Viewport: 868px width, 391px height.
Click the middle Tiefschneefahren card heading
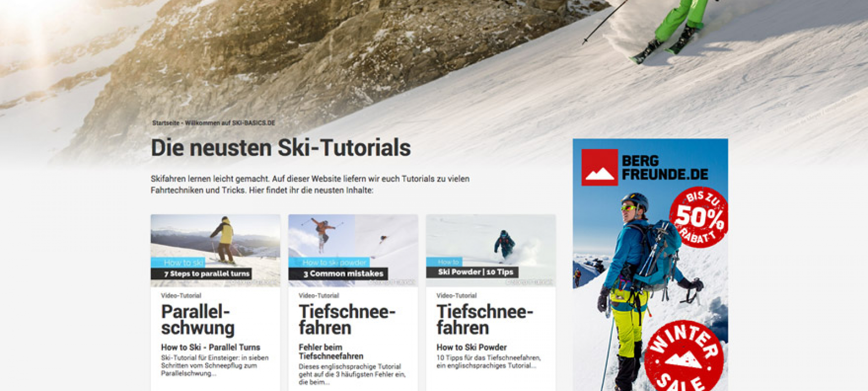point(347,320)
